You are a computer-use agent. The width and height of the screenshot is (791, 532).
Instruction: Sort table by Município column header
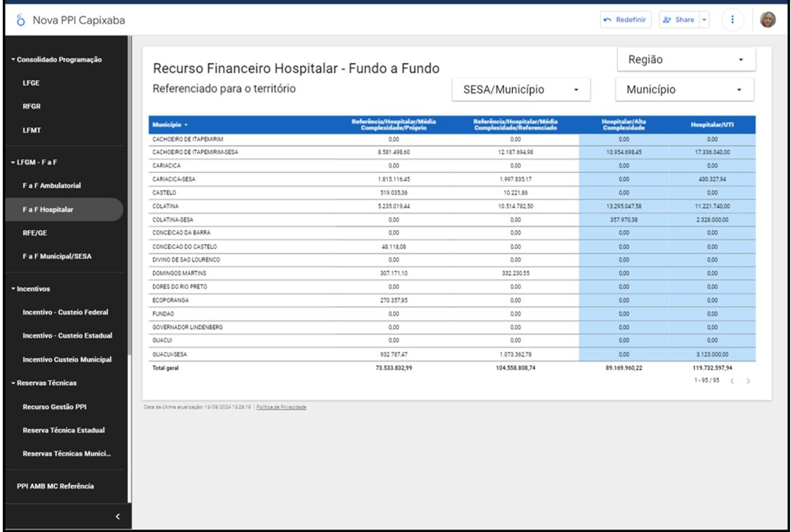(x=167, y=125)
